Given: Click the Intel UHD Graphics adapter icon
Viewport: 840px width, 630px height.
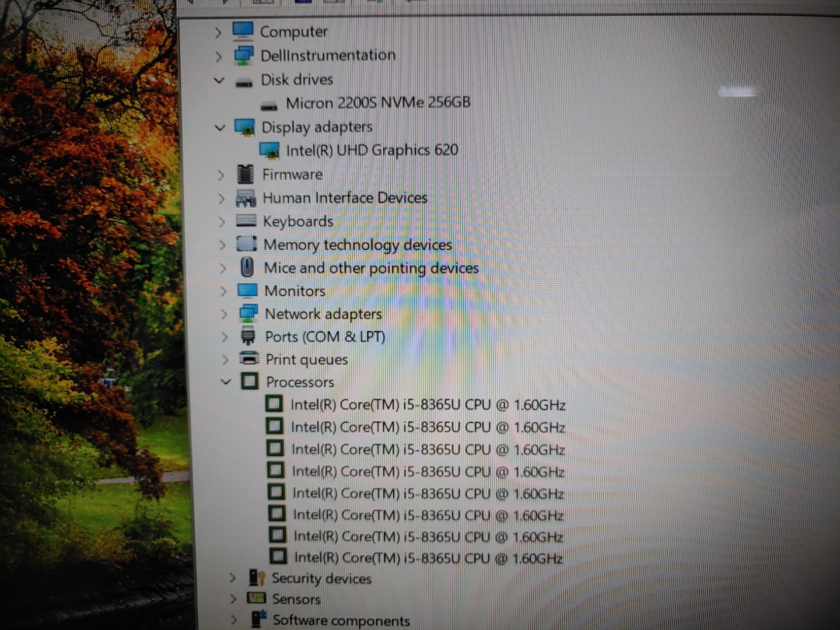Looking at the screenshot, I should point(269,150).
